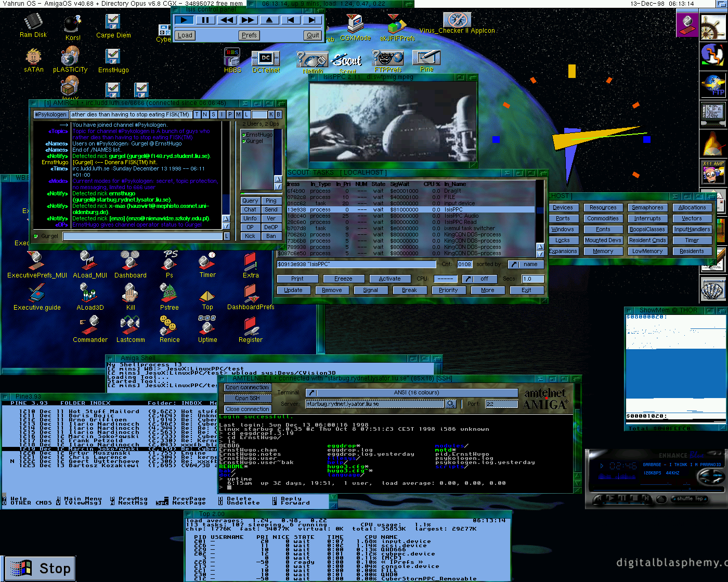Open the Semaphores list in Scout
Viewport: 728px width, 582px height.
(647, 208)
